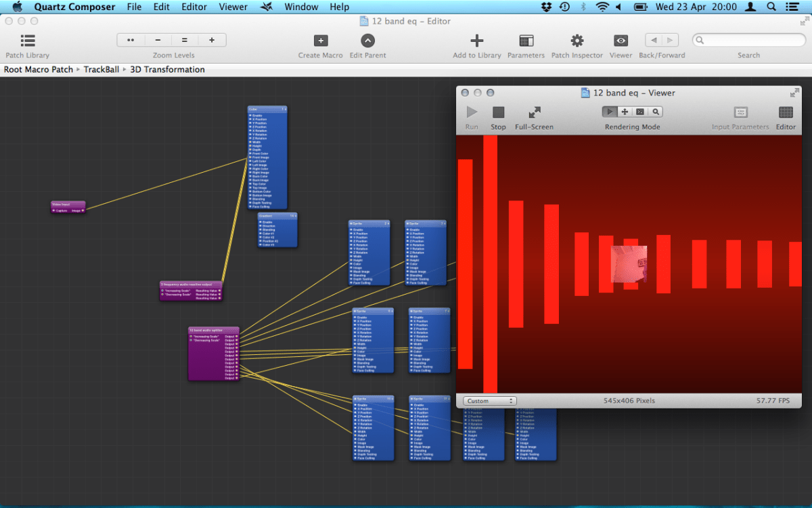Screen dimensions: 812x508
Task: Click the back navigation arrow in Back/Forward
Action: (x=653, y=39)
